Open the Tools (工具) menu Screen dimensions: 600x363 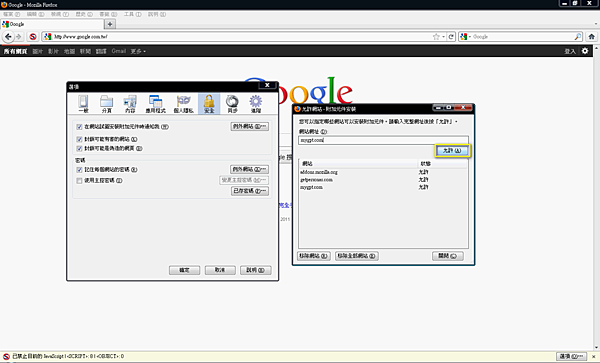[x=132, y=14]
